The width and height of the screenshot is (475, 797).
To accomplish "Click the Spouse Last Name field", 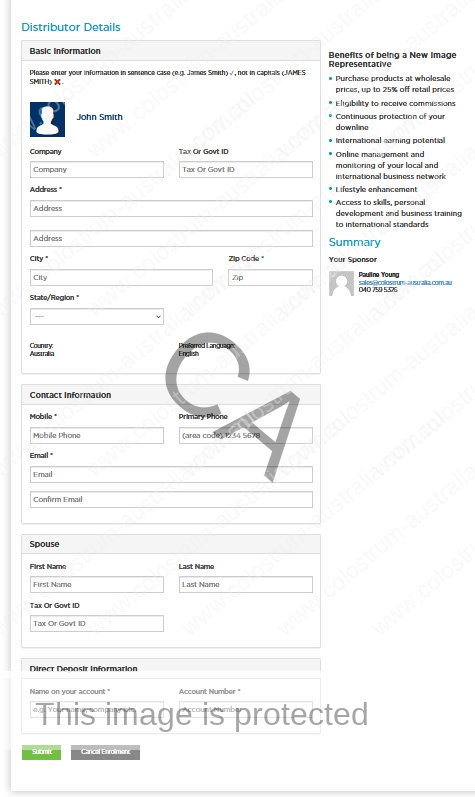I will [245, 585].
